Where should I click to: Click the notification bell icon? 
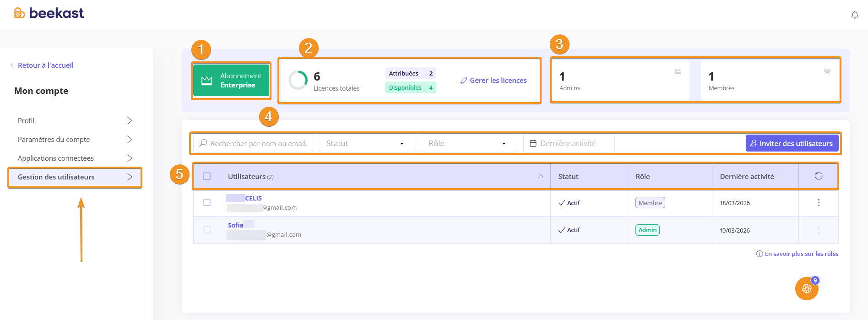click(854, 15)
